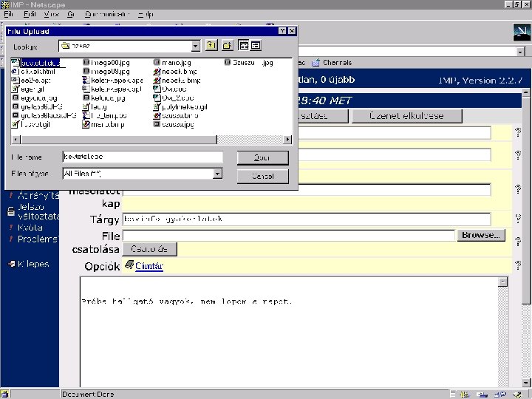
Task: Expand the Files of type dropdown
Action: click(217, 174)
